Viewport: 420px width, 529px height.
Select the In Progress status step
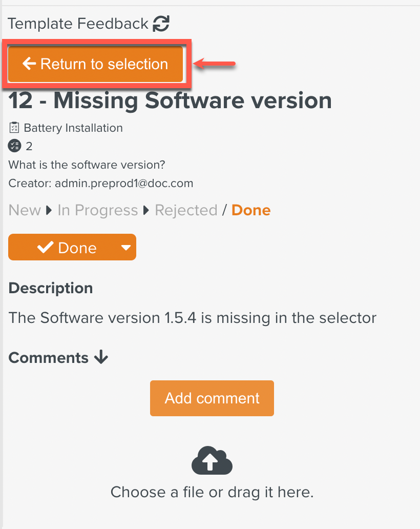coord(97,210)
